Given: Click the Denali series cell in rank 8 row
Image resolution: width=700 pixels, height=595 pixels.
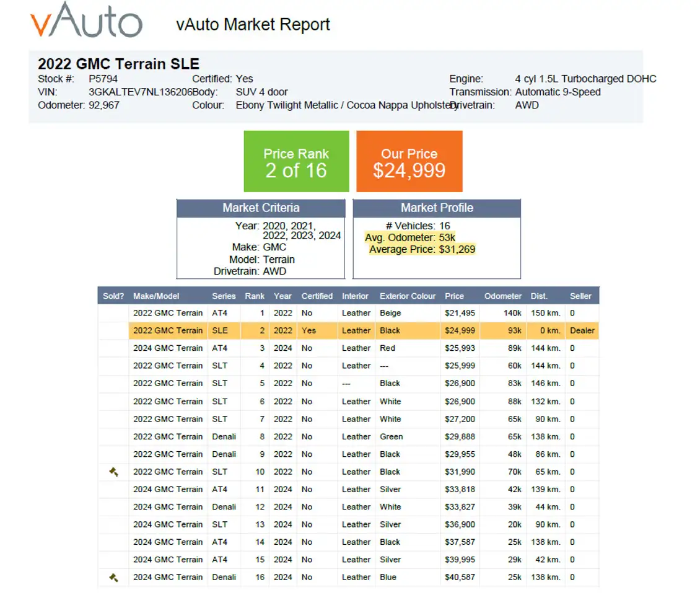Looking at the screenshot, I should (x=224, y=437).
